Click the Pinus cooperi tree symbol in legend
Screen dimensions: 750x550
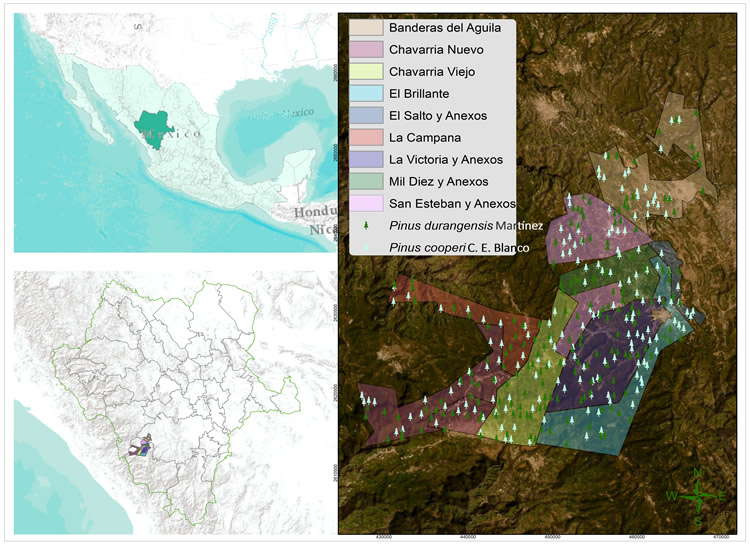pos(366,246)
